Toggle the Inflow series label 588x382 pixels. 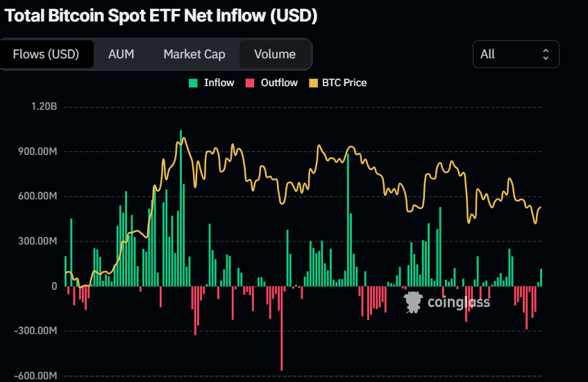[219, 83]
